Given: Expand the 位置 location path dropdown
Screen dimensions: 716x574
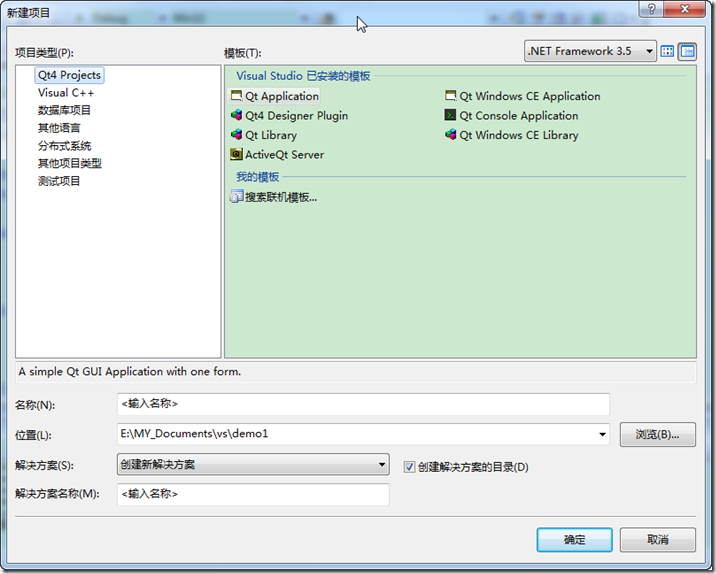Looking at the screenshot, I should (603, 434).
